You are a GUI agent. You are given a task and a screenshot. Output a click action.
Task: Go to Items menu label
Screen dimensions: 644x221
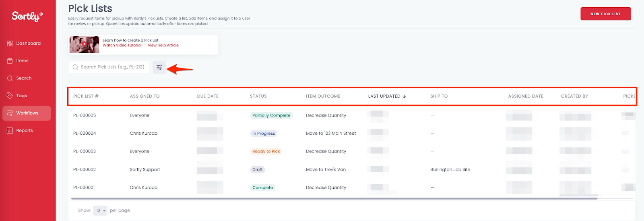[x=22, y=61]
